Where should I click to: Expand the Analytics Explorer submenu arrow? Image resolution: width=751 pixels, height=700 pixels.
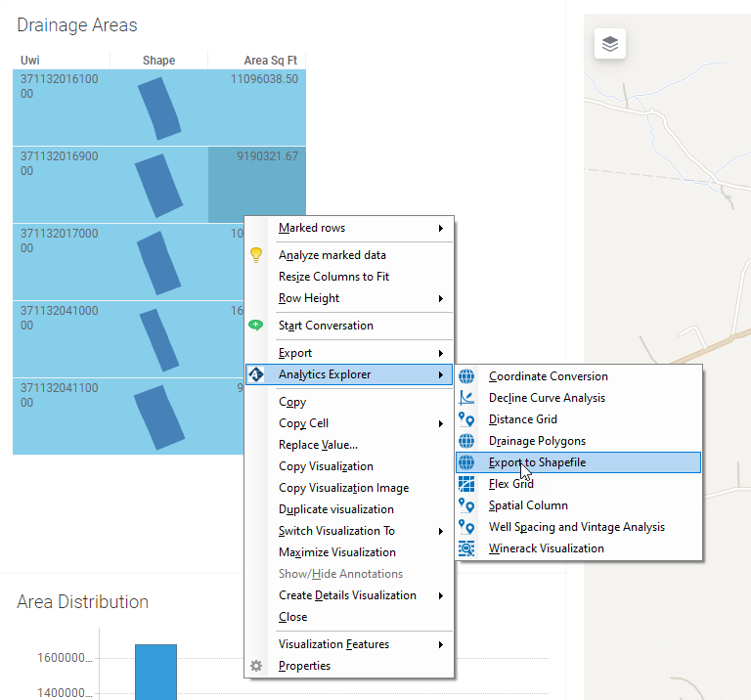coord(441,374)
